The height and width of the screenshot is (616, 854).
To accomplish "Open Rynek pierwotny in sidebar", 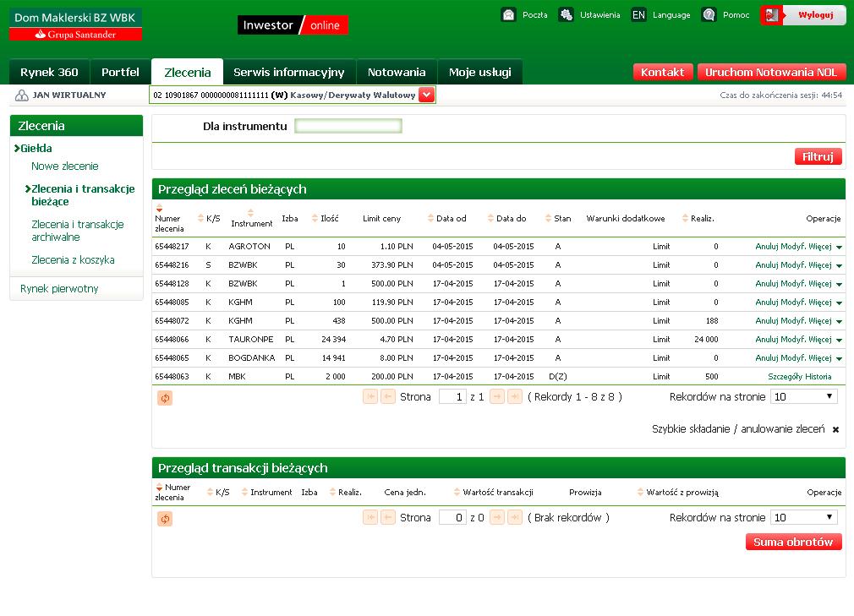I will (59, 288).
